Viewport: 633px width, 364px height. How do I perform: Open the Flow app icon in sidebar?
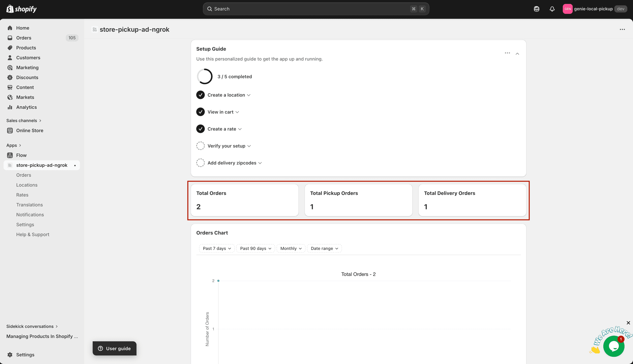[x=10, y=155]
